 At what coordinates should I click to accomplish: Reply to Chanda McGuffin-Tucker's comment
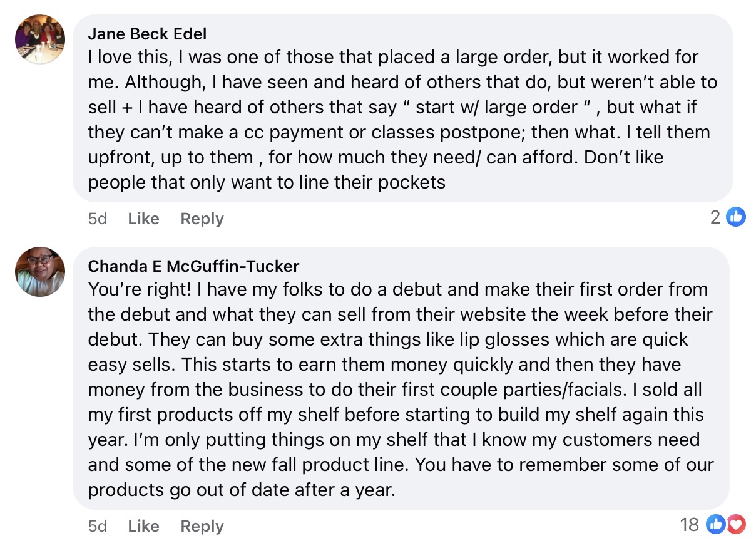click(202, 526)
